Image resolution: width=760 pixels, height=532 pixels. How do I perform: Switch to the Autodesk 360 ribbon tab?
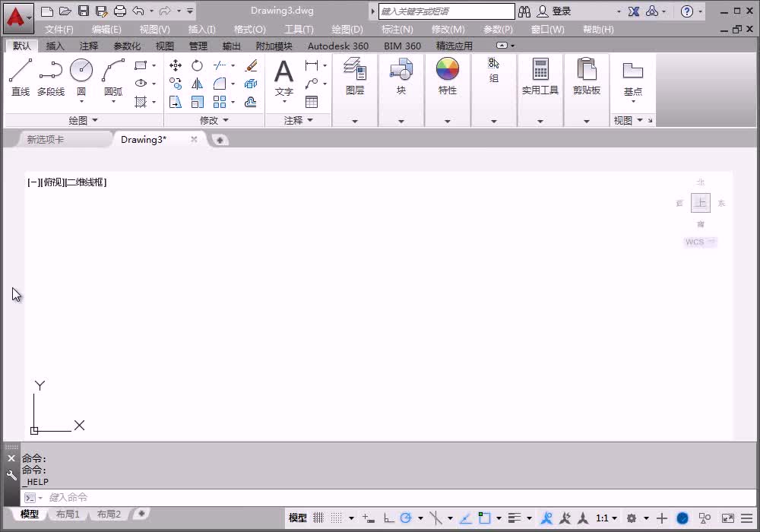coord(338,46)
